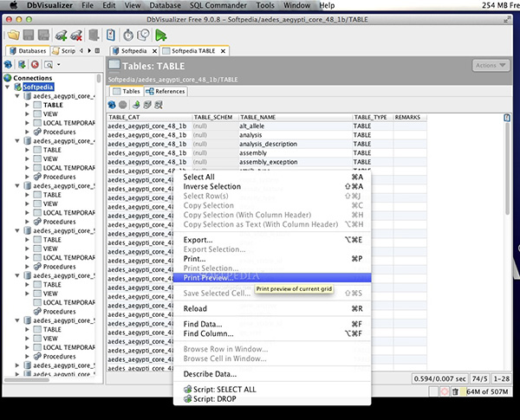Choose Find Column... in context menu
The image size is (520, 420).
tap(272, 333)
